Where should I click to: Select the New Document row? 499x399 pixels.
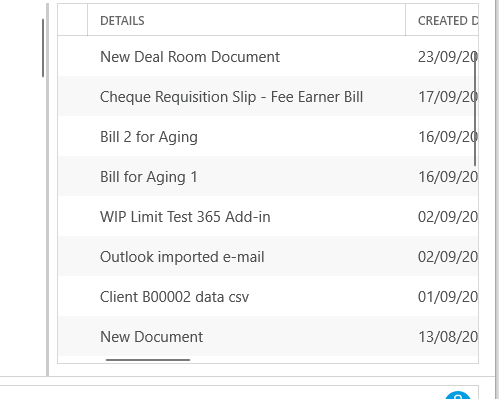268,336
